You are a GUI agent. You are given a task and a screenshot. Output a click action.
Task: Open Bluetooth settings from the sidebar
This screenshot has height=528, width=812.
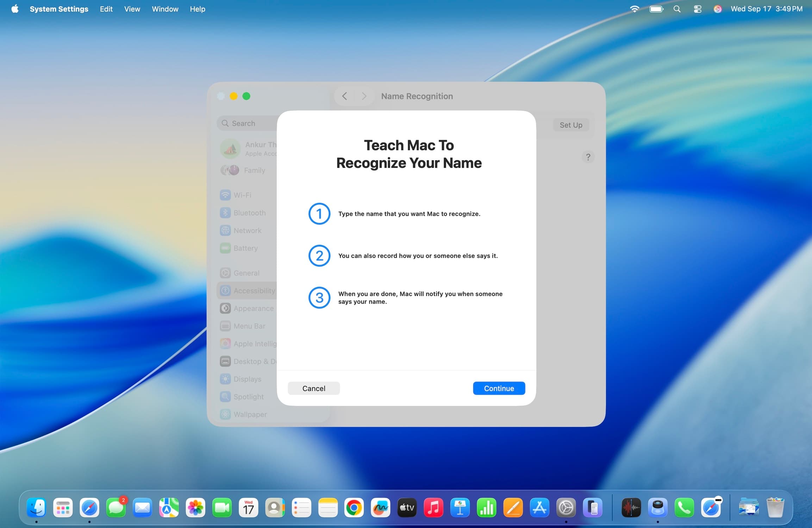[x=250, y=213]
